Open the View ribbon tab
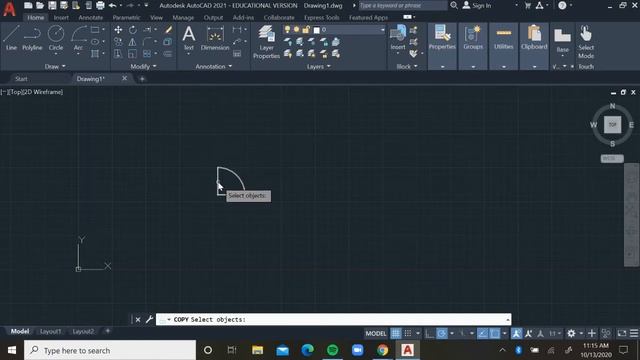 click(x=156, y=18)
